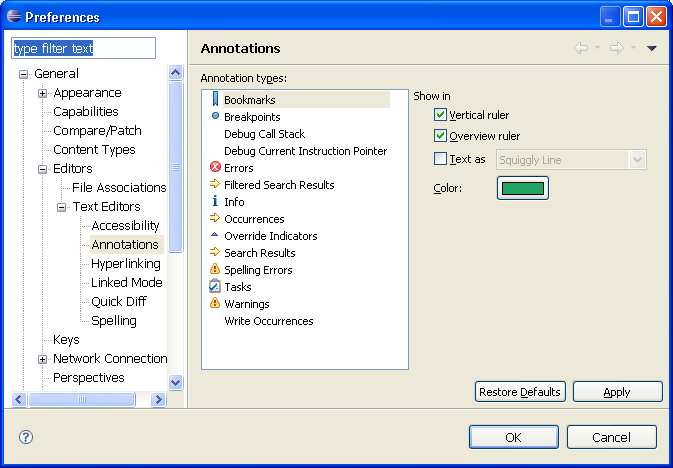Enable the Text as checkbox
The height and width of the screenshot is (468, 673).
point(440,159)
